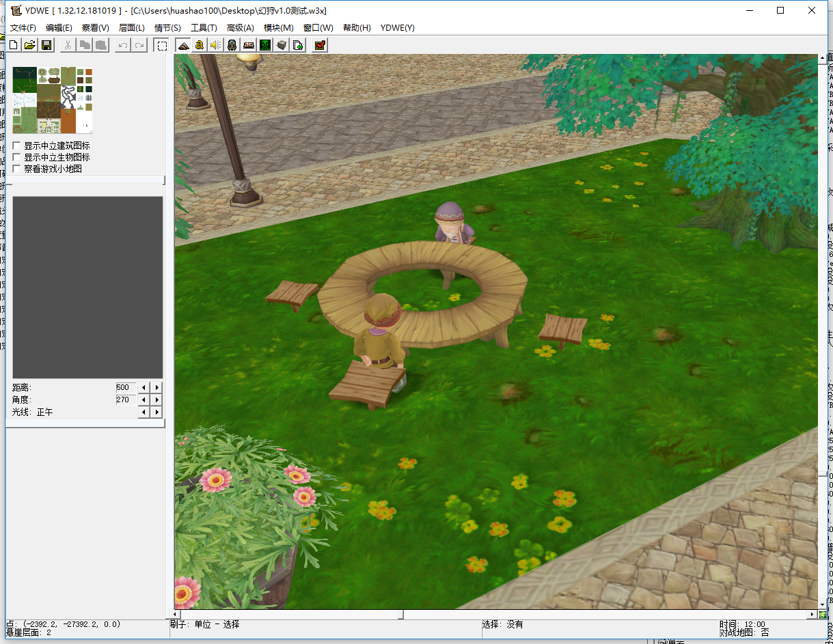Open the Object editor helmet icon
833x644 pixels.
point(232,45)
